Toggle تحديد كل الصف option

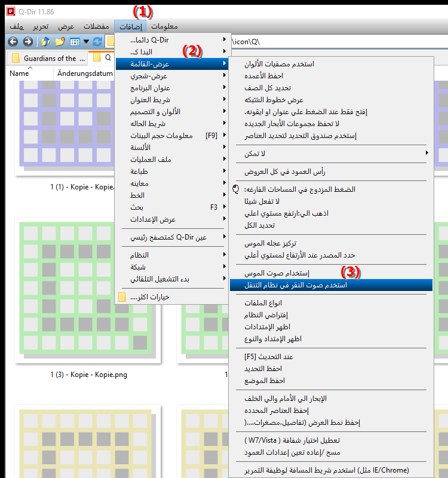coord(331,88)
